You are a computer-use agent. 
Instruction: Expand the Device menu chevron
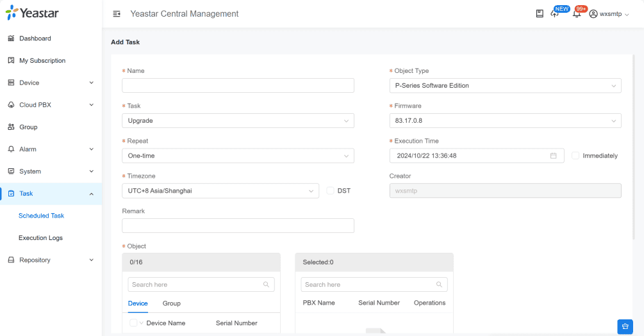click(x=91, y=83)
